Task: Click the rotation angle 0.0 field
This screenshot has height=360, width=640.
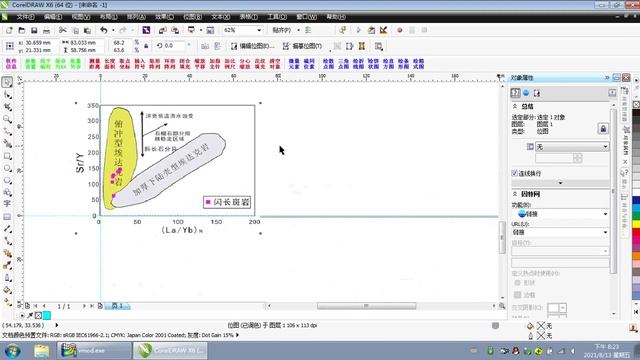Action: [174, 46]
